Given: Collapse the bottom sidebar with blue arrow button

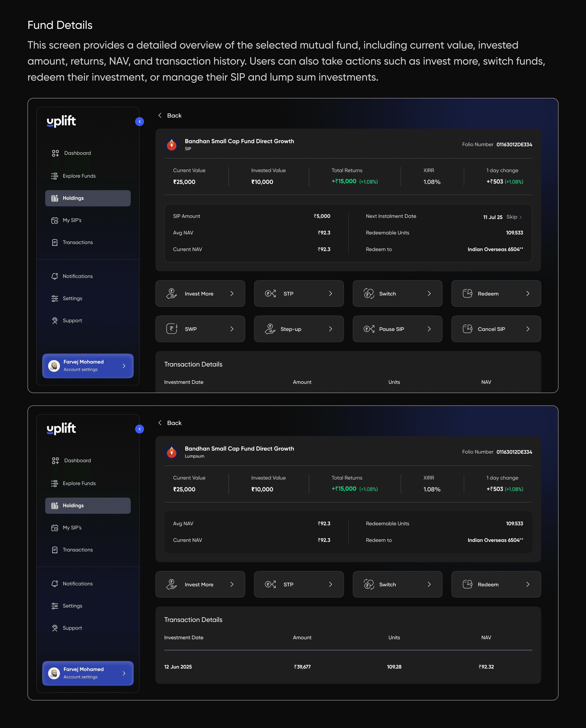Looking at the screenshot, I should pos(139,429).
